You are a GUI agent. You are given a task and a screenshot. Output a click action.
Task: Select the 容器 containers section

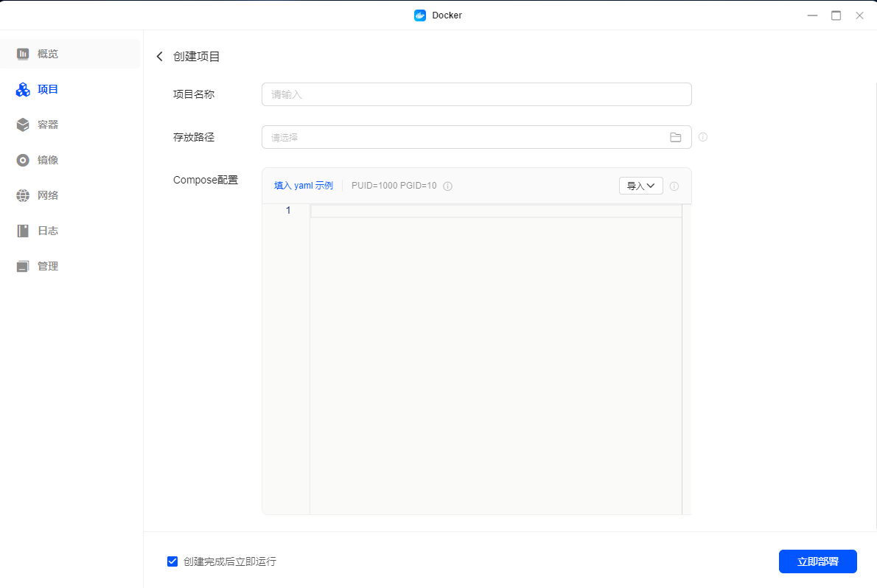pos(47,124)
